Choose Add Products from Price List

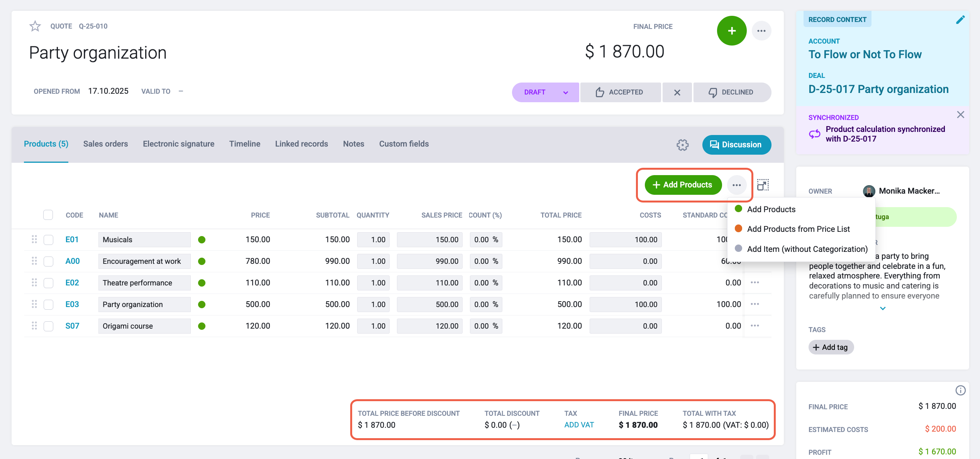(798, 229)
